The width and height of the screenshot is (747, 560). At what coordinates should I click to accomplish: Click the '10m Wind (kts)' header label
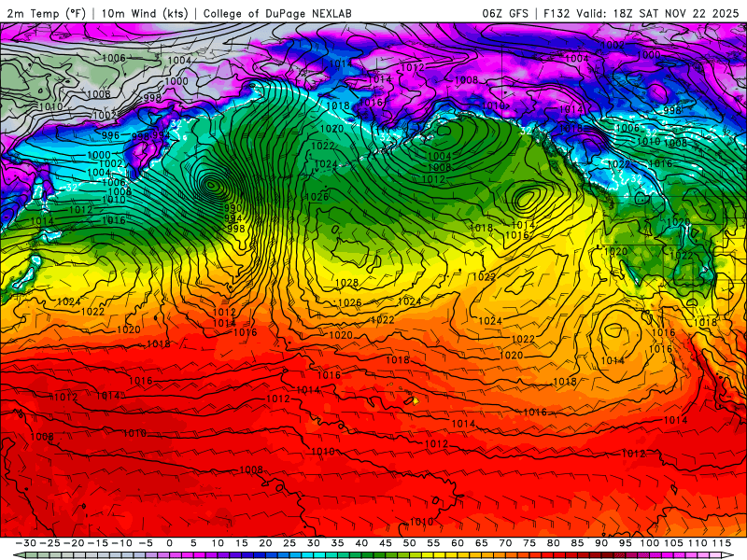pyautogui.click(x=145, y=13)
